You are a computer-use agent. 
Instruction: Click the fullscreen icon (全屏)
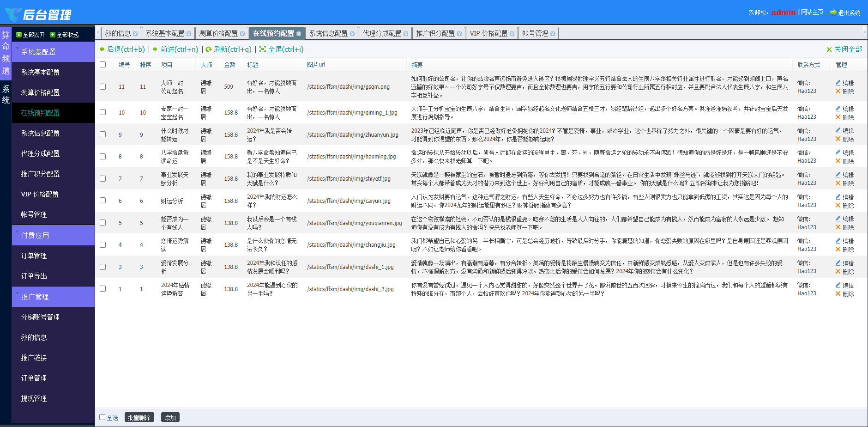[x=263, y=49]
